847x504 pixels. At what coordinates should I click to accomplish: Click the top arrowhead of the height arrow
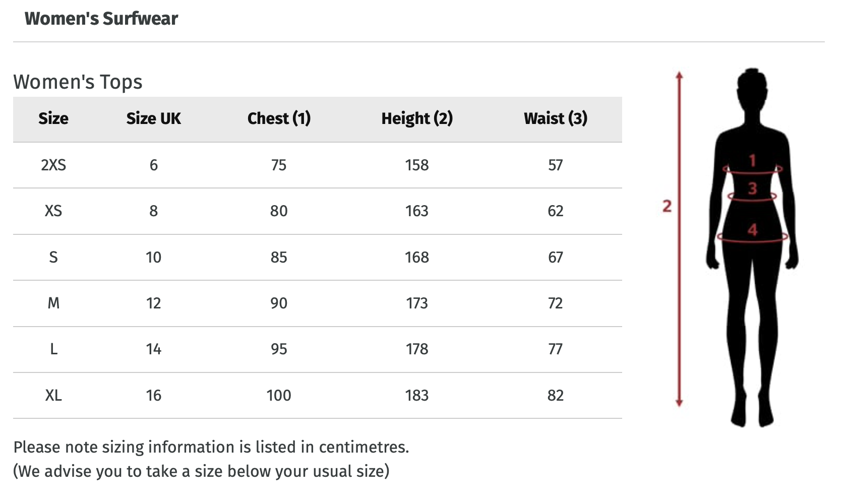click(679, 76)
